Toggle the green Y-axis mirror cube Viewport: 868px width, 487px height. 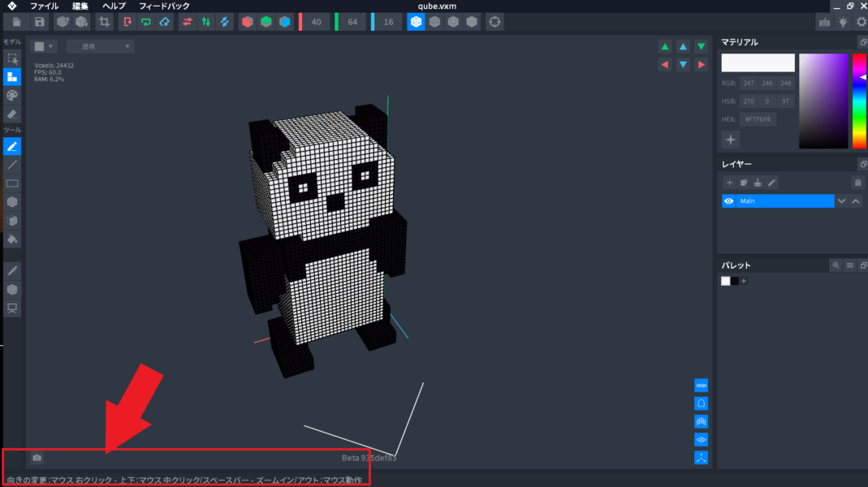coord(266,22)
